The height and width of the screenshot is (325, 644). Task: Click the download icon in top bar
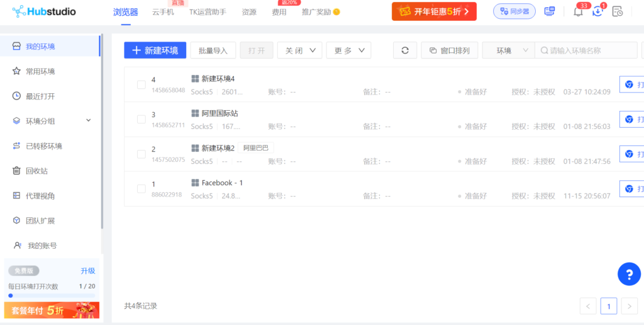tap(597, 11)
